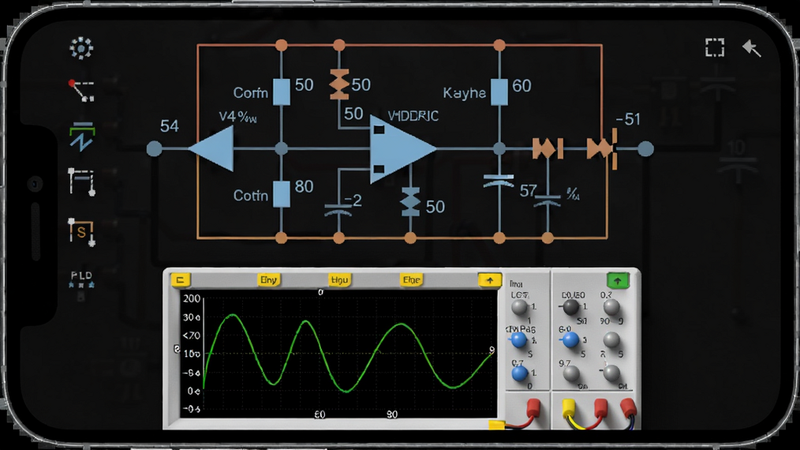800x450 pixels.
Task: Click the yellow Ebe oscilloscope button
Action: click(x=411, y=280)
